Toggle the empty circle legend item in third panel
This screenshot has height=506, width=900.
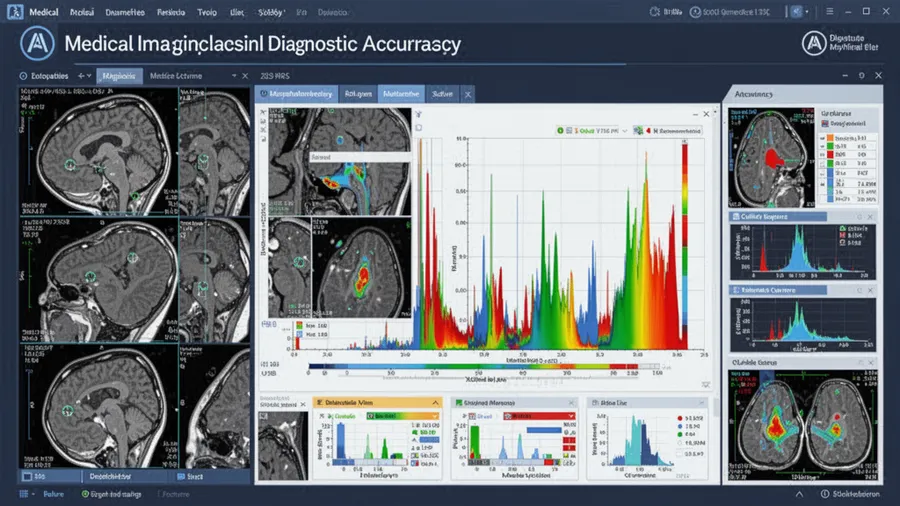[x=680, y=443]
